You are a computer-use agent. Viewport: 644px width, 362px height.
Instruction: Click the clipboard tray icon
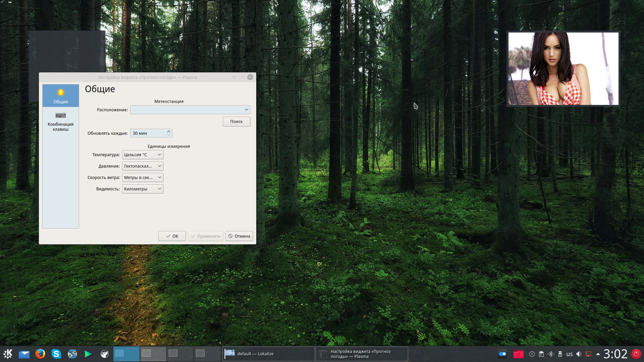click(x=541, y=354)
